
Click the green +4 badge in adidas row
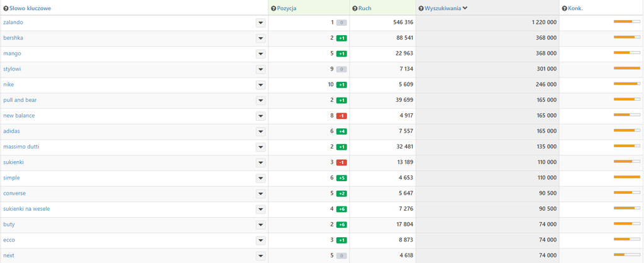[x=341, y=131]
